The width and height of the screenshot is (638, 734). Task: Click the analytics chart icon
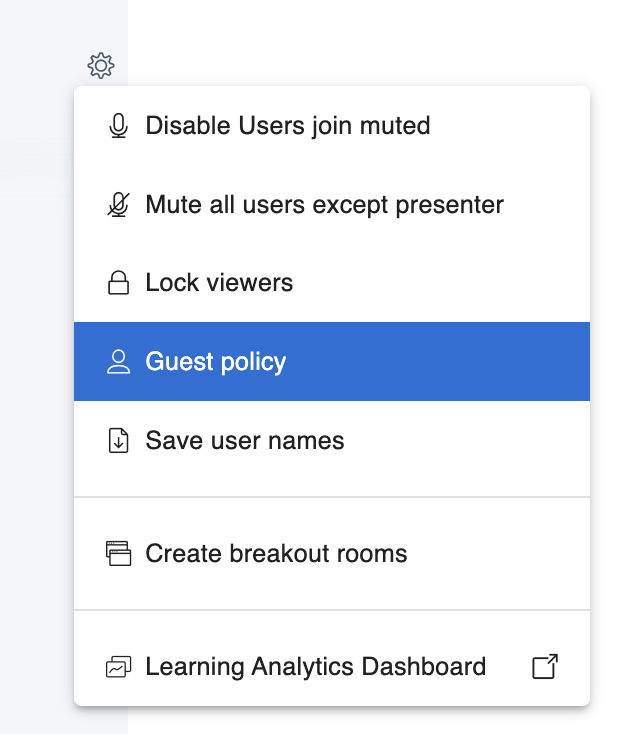118,667
